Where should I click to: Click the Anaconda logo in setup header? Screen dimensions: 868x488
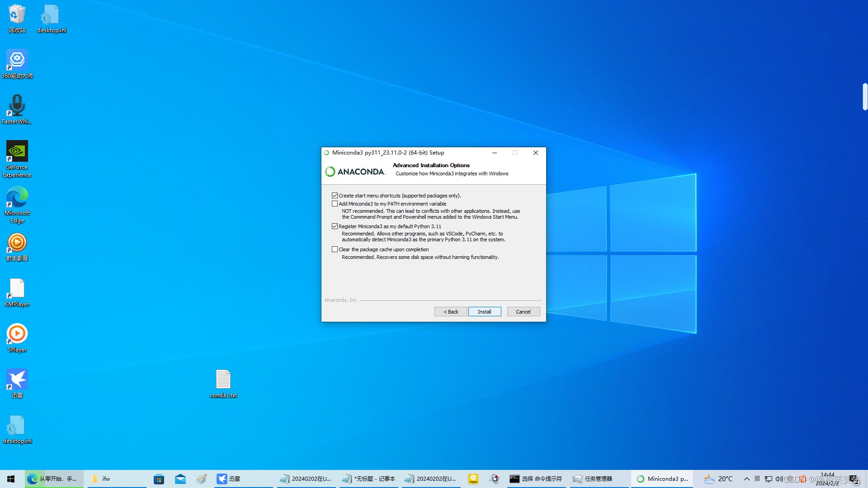(x=355, y=172)
